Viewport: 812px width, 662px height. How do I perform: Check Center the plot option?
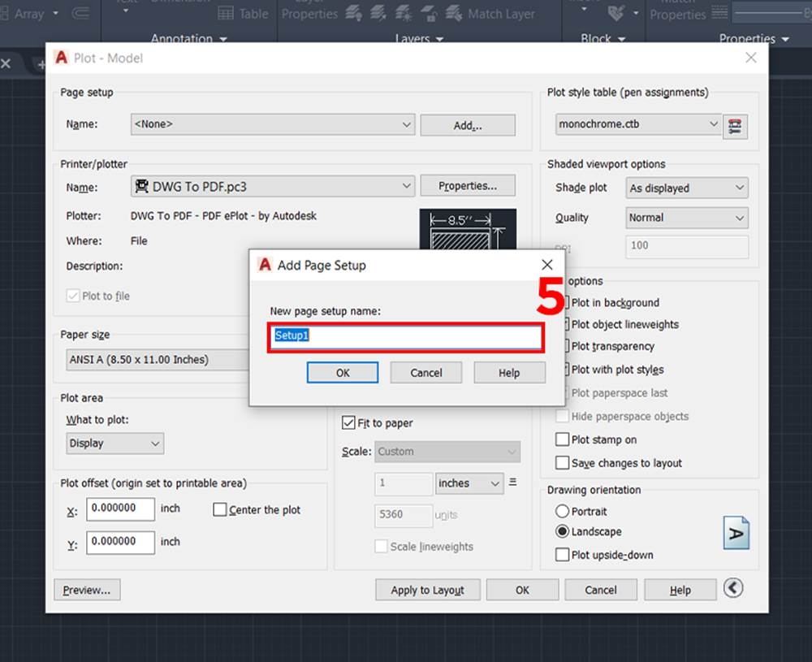coord(219,510)
